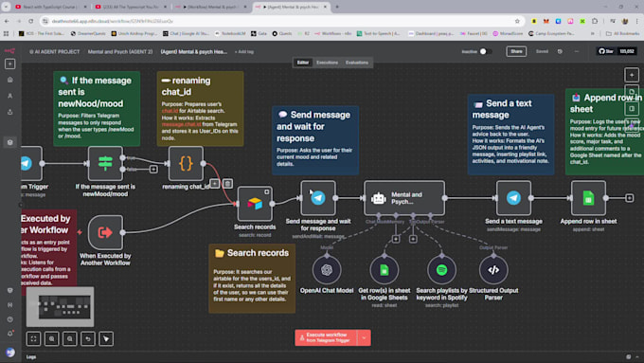Image resolution: width=644 pixels, height=363 pixels.
Task: Add node to the false branch output
Action: (153, 169)
